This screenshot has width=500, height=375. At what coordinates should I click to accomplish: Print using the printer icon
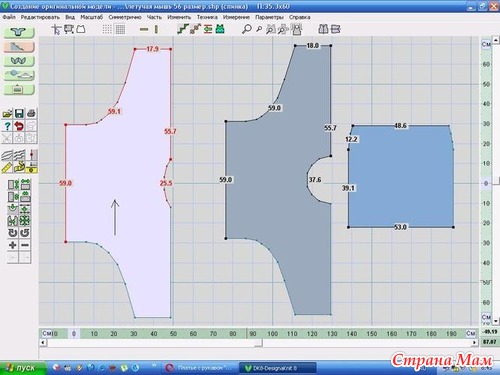(31, 113)
